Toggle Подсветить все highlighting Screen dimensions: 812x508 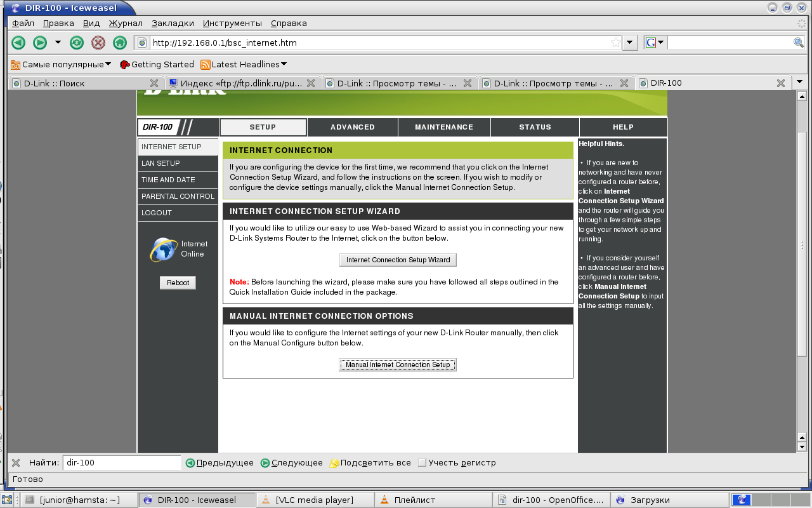[370, 463]
